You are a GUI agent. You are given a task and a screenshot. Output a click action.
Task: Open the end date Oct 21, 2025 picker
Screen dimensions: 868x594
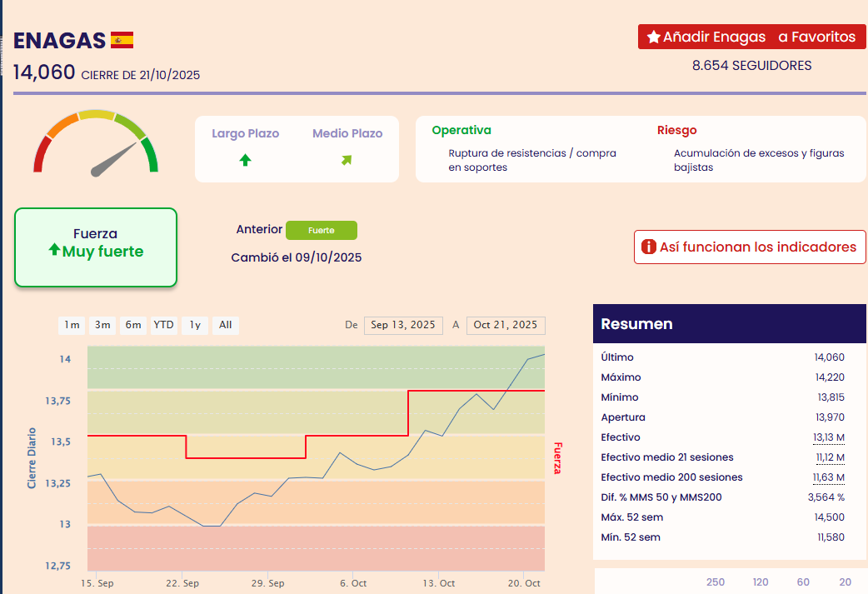(x=506, y=325)
